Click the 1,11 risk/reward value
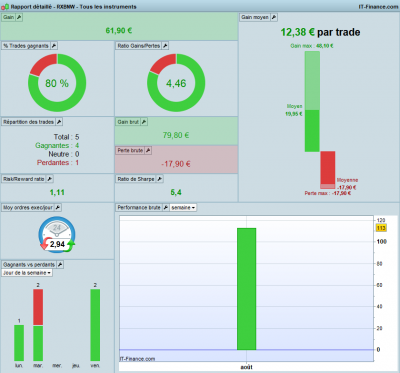400x373 pixels. pos(57,192)
